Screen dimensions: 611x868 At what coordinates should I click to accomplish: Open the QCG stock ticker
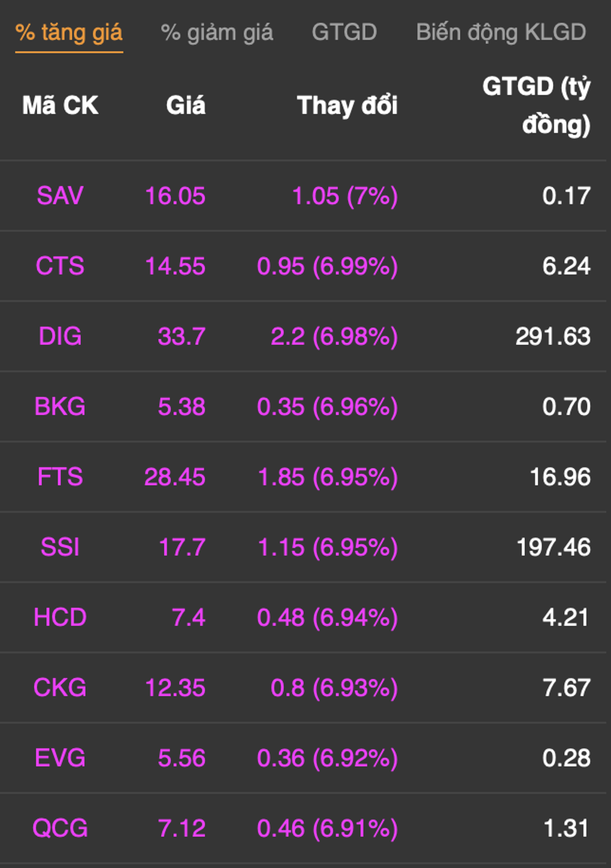(x=60, y=828)
